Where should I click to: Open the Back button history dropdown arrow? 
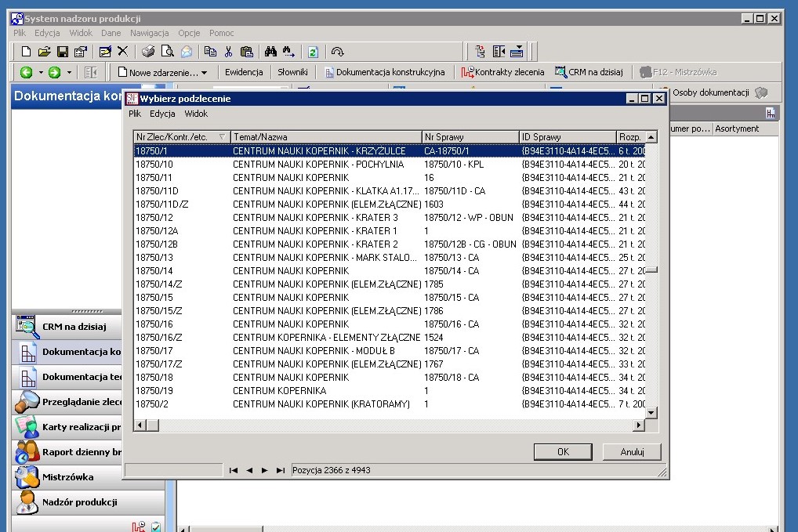(41, 72)
